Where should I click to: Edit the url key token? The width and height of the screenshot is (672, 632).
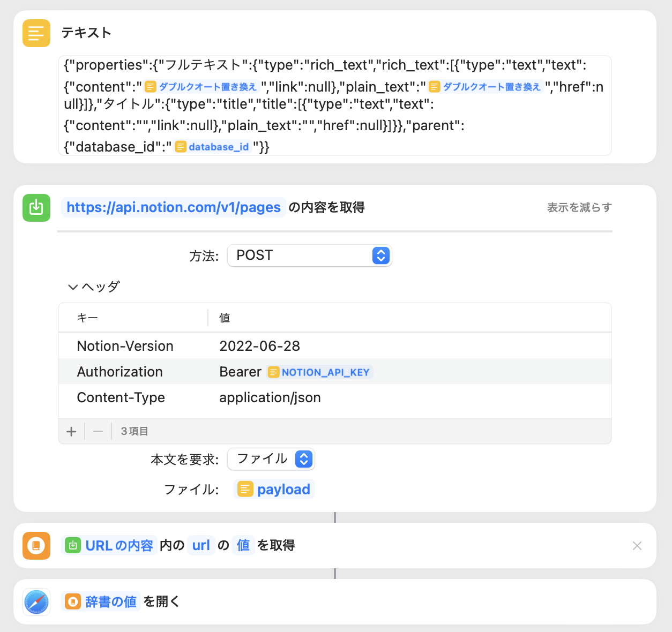tap(201, 545)
